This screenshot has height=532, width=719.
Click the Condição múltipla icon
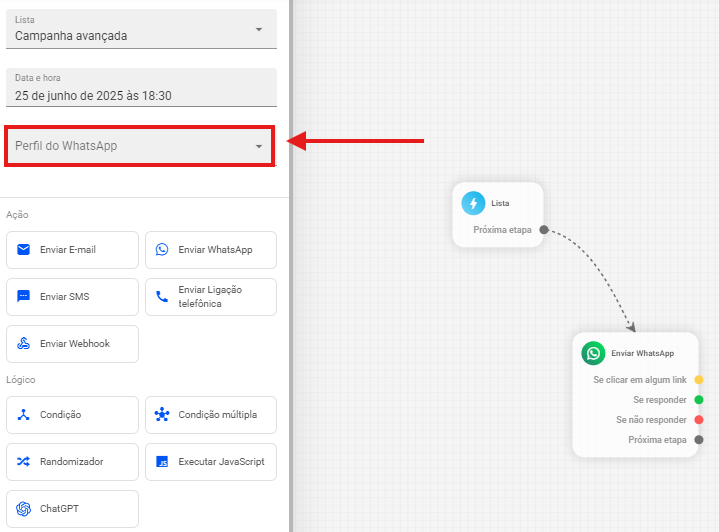(x=162, y=415)
